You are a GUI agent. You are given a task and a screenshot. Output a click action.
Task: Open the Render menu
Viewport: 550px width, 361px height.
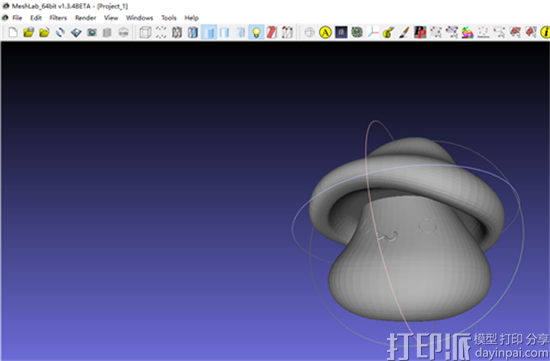85,18
